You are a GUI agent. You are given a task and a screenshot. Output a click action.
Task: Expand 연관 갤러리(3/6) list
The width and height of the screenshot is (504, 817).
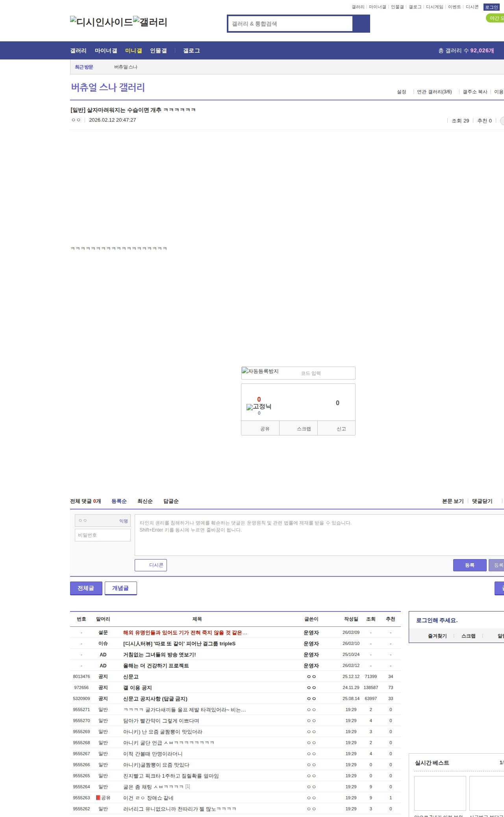coord(434,92)
